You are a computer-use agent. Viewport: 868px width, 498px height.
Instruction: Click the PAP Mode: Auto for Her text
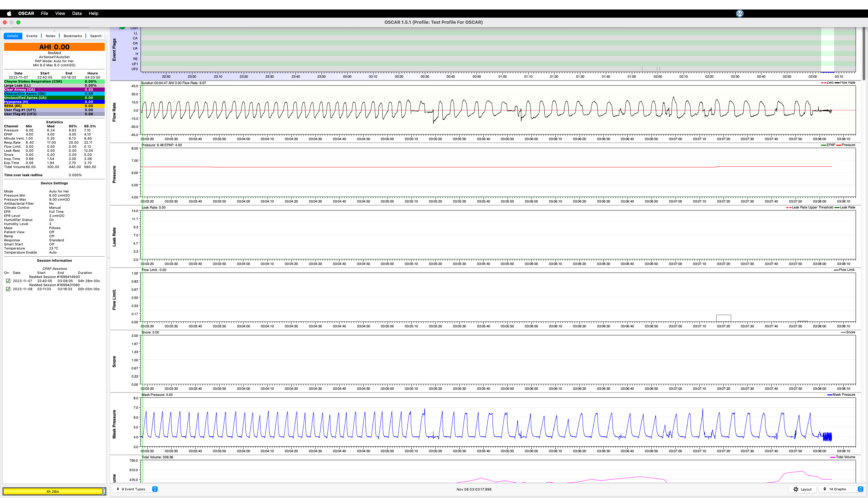54,61
